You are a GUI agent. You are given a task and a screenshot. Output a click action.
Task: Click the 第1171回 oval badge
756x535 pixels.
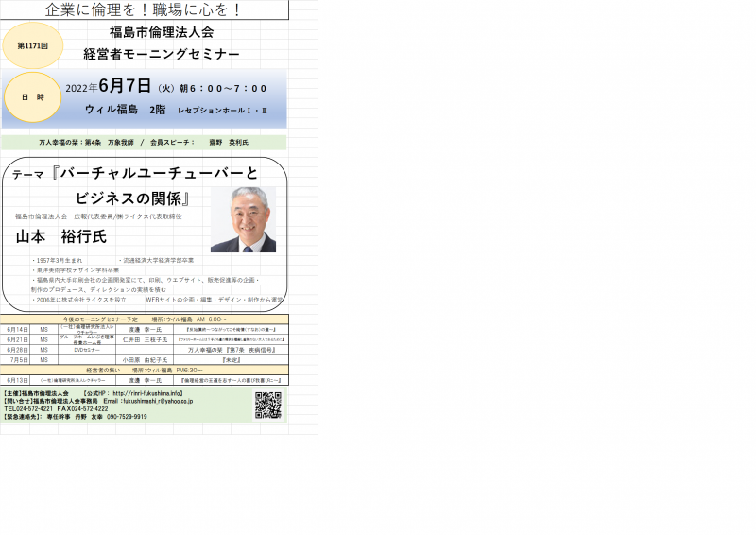[x=32, y=45]
